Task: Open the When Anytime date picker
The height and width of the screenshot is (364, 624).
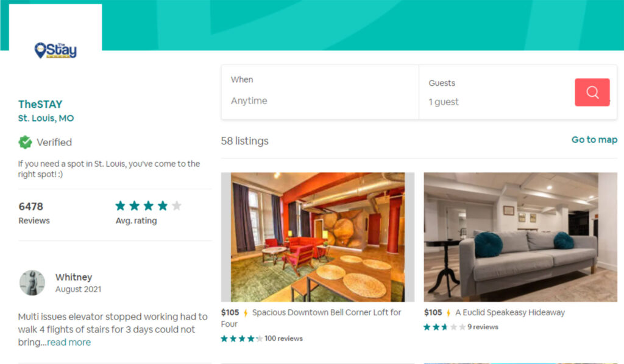Action: (x=320, y=92)
